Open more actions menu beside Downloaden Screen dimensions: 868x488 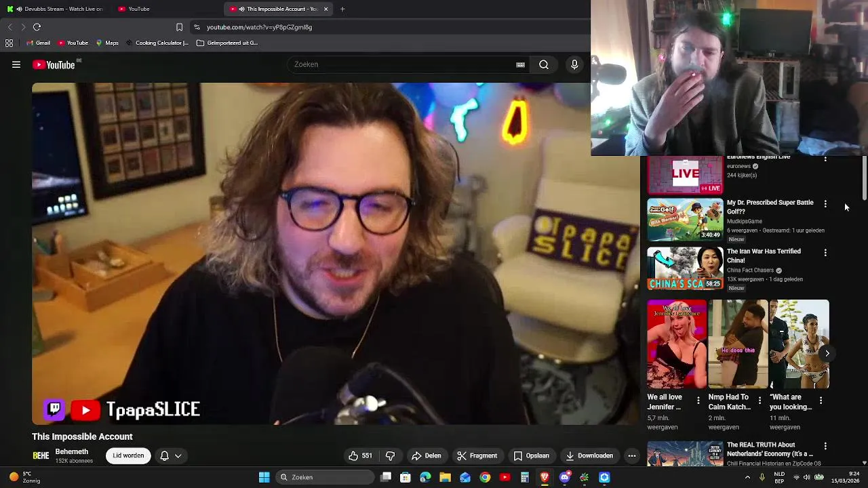tap(632, 455)
